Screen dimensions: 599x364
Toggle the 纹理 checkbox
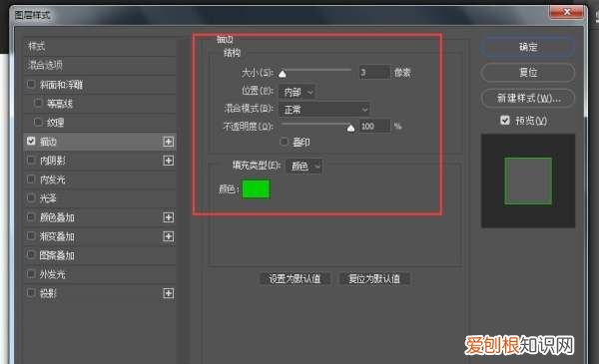pyautogui.click(x=38, y=122)
